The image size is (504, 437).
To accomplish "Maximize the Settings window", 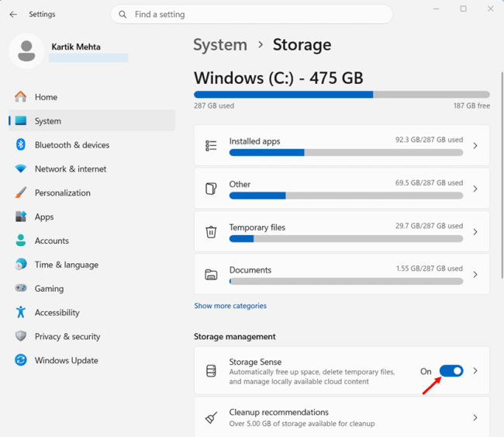I will (x=463, y=9).
